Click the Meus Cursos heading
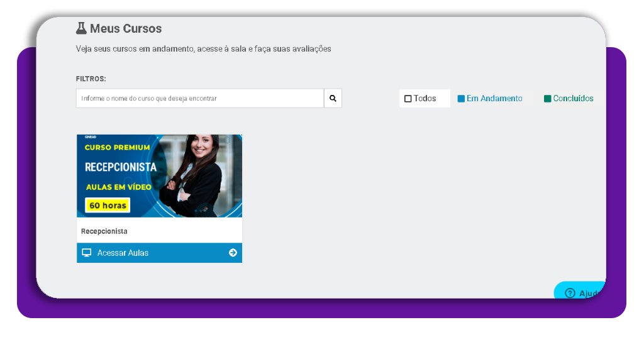Image resolution: width=644 pixels, height=337 pixels. 126,28
